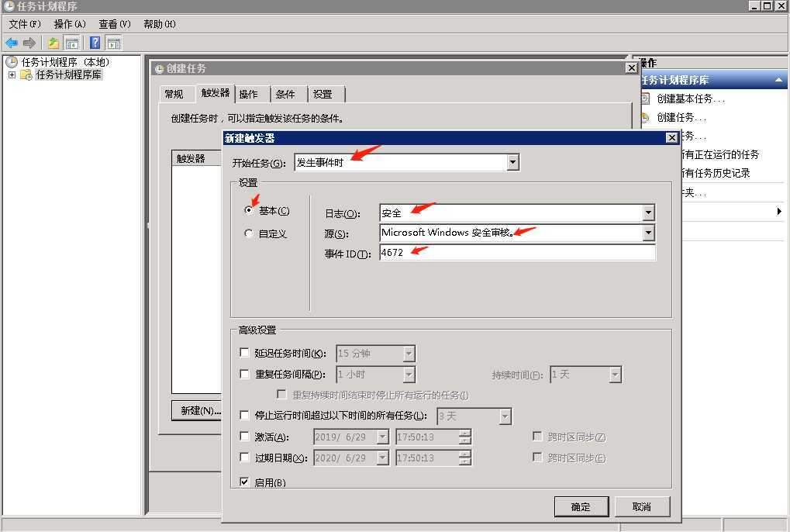Click the 新建(N)... button
Viewport: 790px width, 532px height.
[x=198, y=410]
